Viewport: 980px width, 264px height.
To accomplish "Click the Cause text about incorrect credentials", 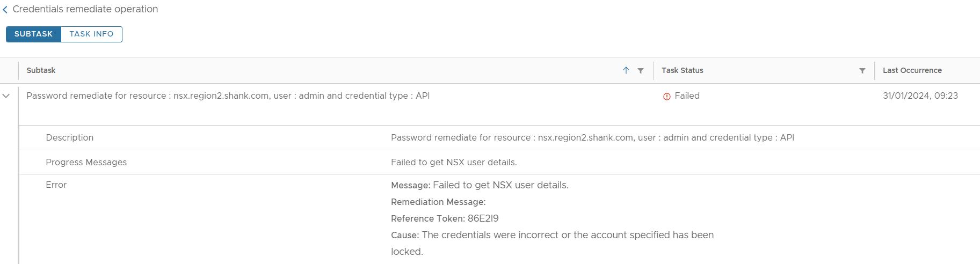I will point(552,243).
